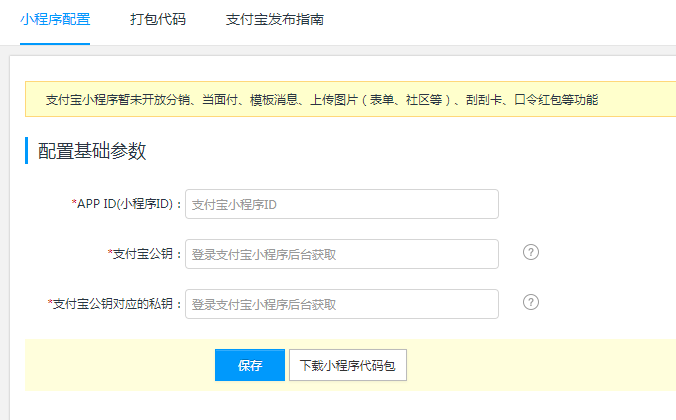Open the 打包代码 tab
This screenshot has width=676, height=420.
[158, 20]
